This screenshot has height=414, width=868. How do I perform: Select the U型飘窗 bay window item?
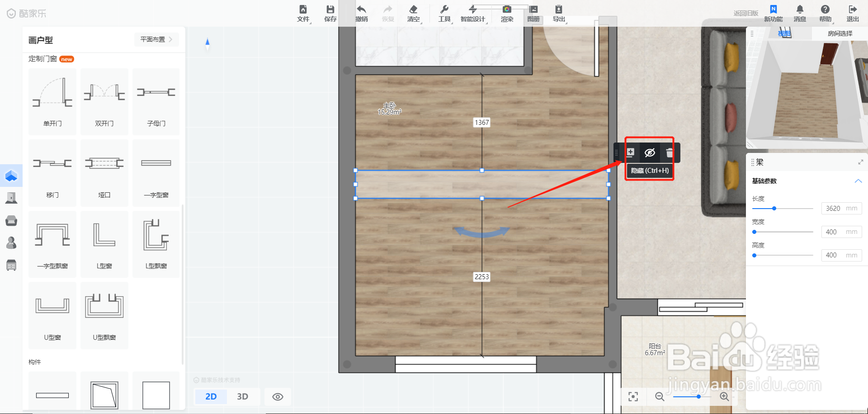click(104, 315)
